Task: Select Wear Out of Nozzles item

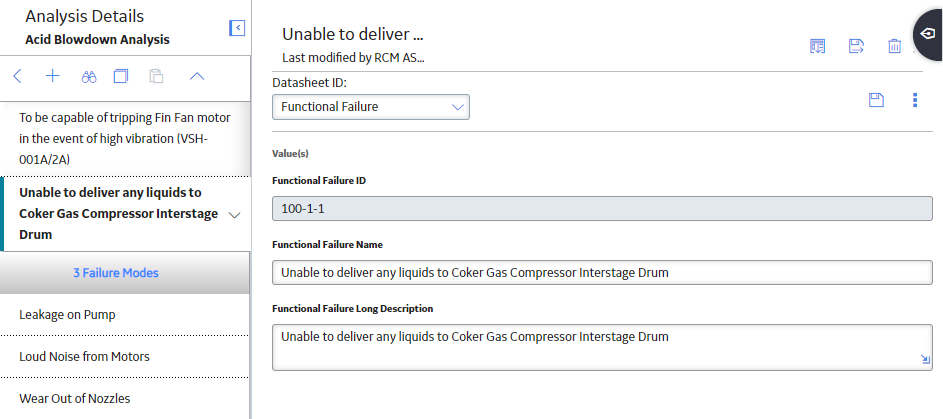Action: click(x=124, y=398)
